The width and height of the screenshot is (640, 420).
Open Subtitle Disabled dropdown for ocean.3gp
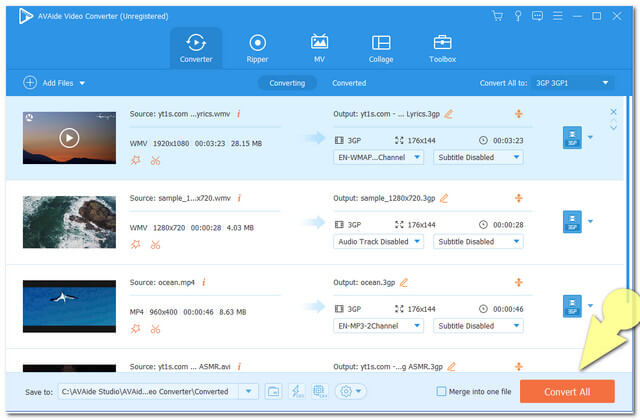pyautogui.click(x=478, y=326)
